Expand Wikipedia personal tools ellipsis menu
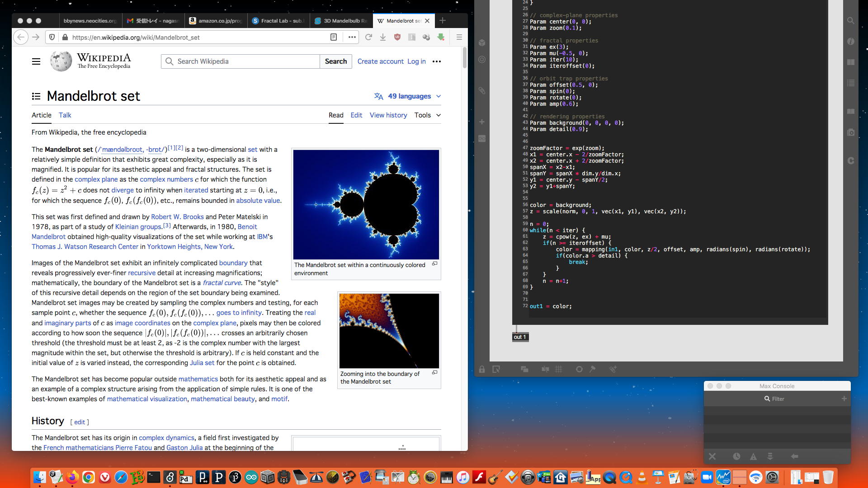Image resolution: width=868 pixels, height=488 pixels. 436,61
